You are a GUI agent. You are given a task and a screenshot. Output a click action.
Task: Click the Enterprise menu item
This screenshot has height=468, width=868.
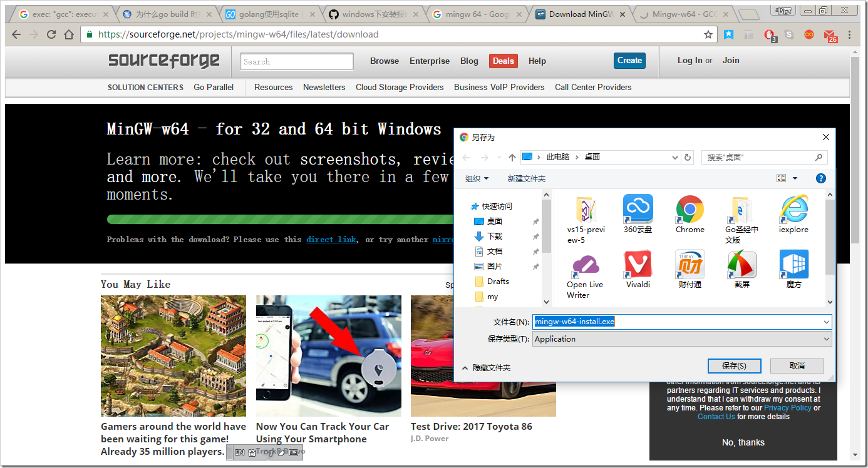pyautogui.click(x=430, y=61)
